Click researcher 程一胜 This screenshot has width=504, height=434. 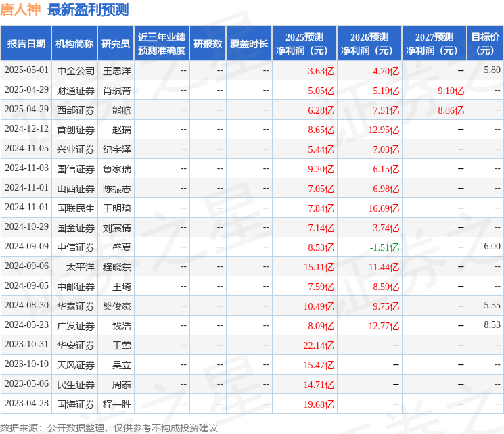click(x=117, y=404)
